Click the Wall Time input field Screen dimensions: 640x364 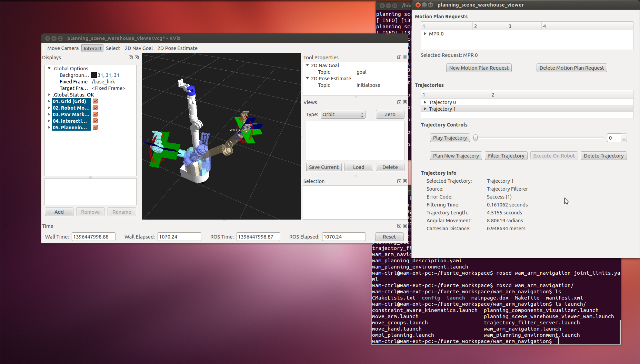93,237
